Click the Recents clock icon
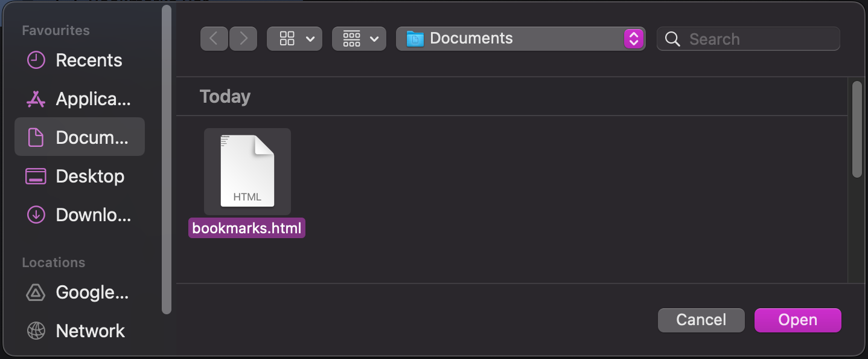 [36, 60]
